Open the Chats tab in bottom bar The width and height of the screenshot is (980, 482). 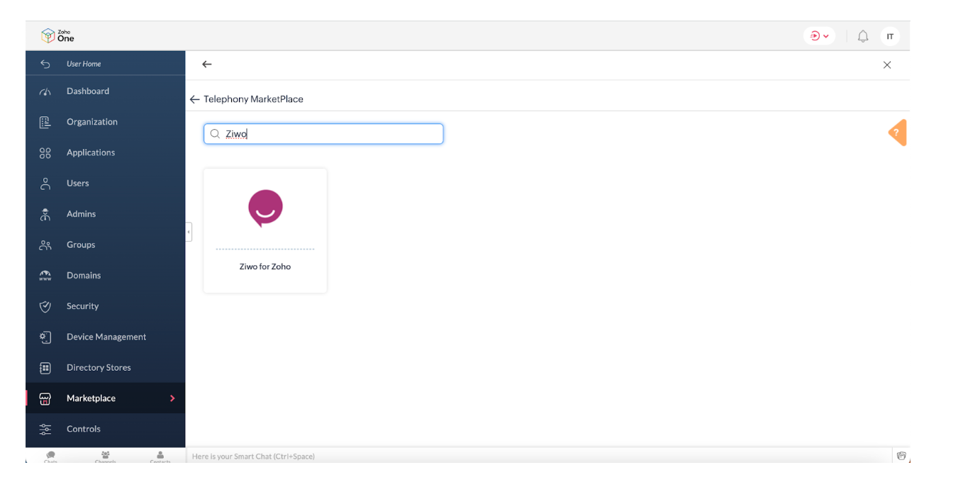[x=50, y=456]
